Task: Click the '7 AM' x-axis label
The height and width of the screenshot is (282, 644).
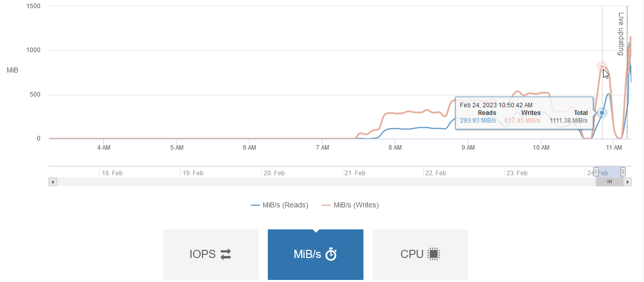Action: point(323,148)
